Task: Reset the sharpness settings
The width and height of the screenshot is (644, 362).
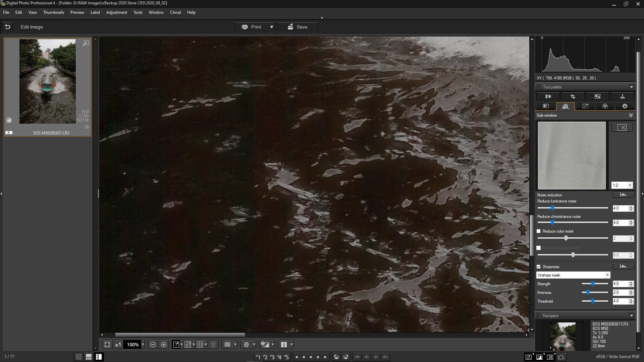Action: click(x=623, y=266)
